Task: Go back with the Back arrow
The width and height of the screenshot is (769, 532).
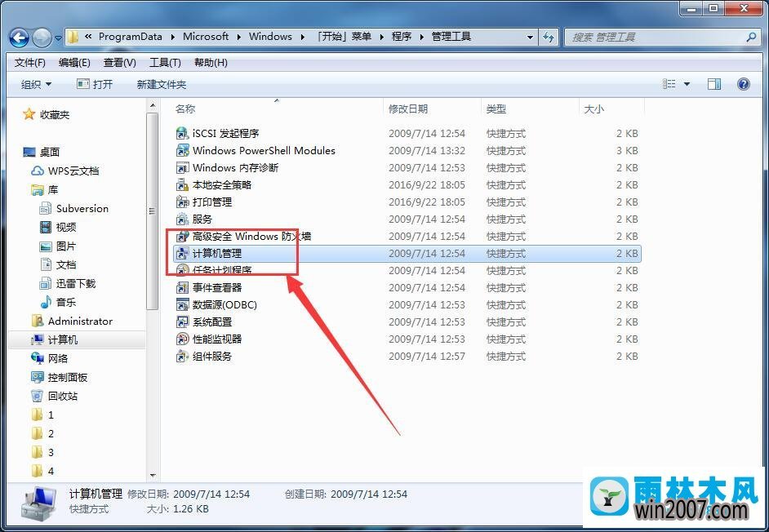Action: click(x=19, y=38)
